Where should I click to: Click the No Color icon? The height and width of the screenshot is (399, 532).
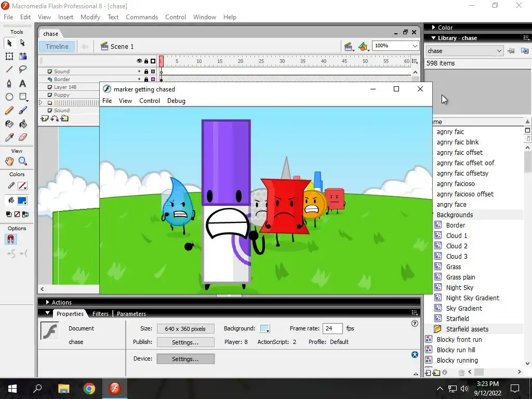pos(17,214)
